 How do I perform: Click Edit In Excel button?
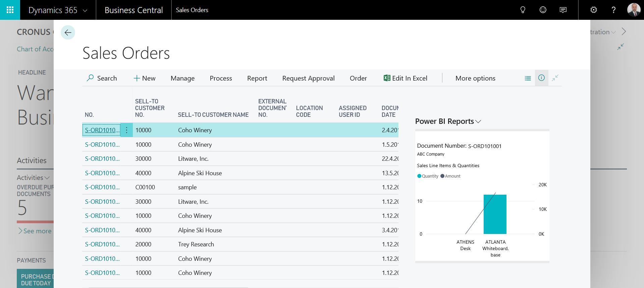[x=405, y=78]
